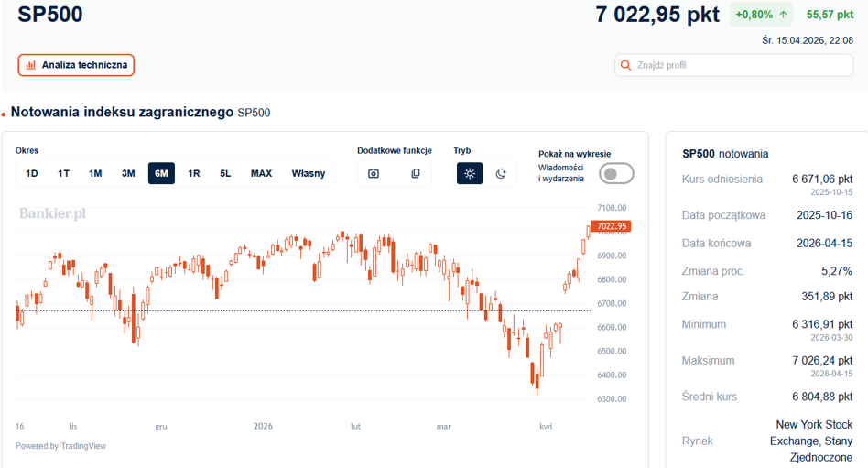Click the camera screenshot icon
Viewport: 868px width, 468px height.
374,173
